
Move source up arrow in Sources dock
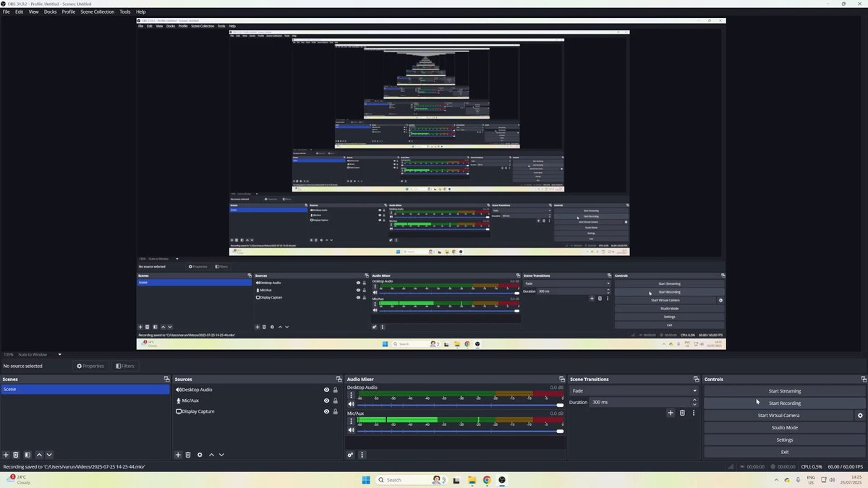211,455
